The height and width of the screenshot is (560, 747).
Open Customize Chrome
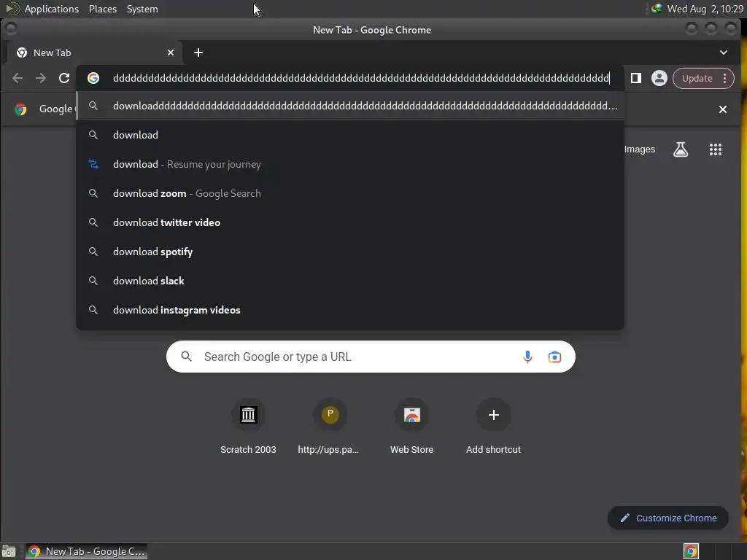pos(668,518)
